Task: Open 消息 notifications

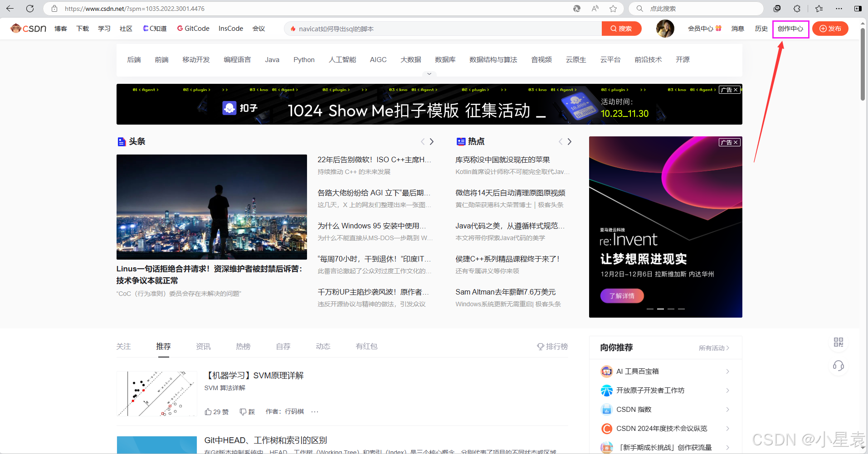Action: 738,29
